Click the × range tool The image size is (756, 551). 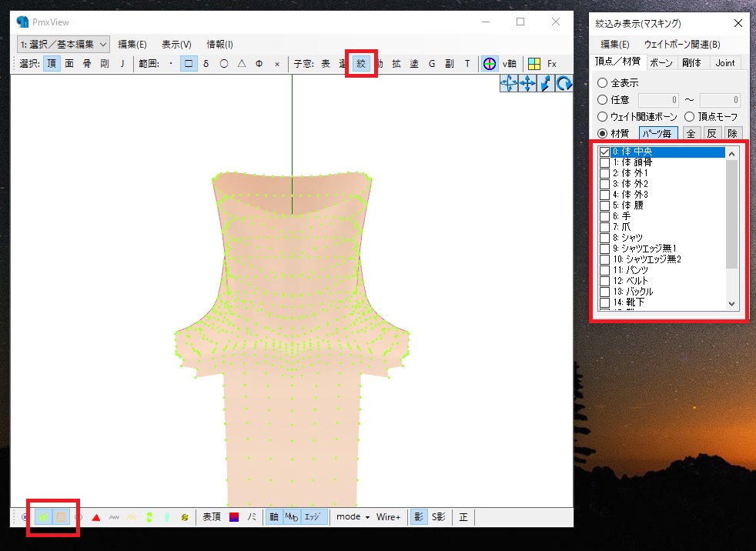coord(276,64)
